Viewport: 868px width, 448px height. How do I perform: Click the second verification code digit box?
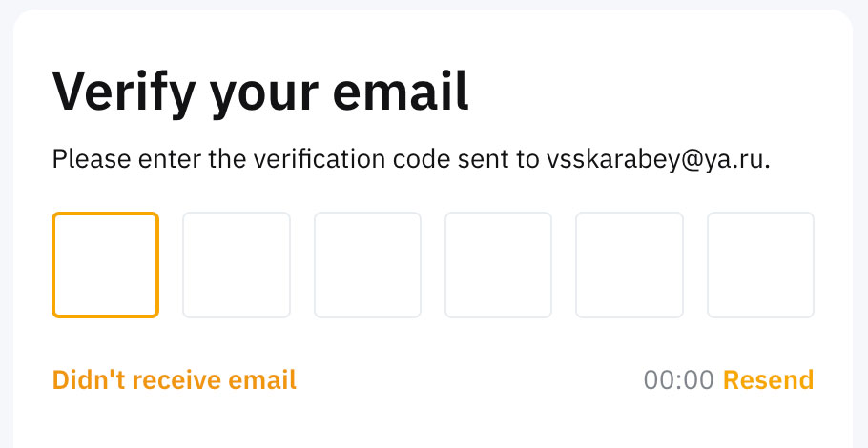(x=237, y=265)
